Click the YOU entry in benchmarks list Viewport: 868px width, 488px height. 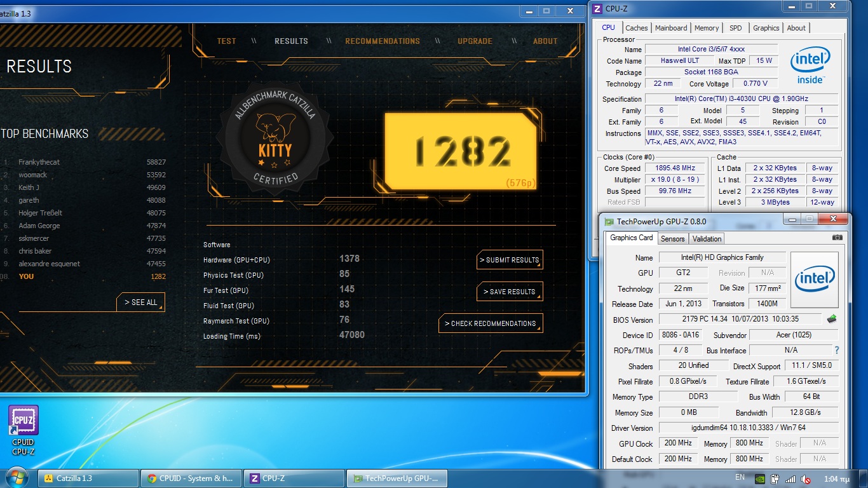[26, 276]
